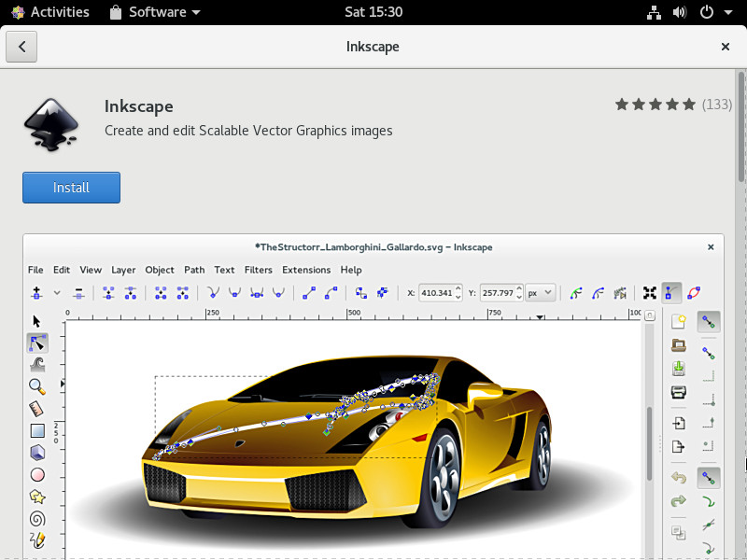Click the Import file icon

pyautogui.click(x=679, y=423)
